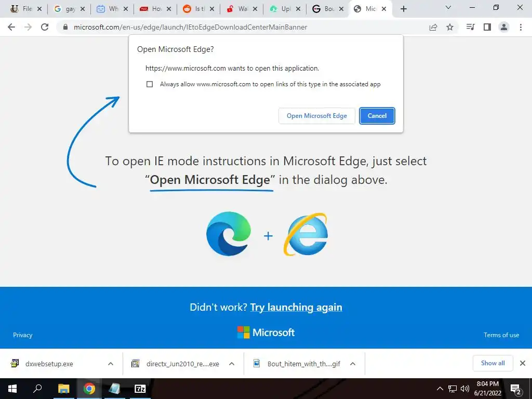Open downloaded dxwebsetup.exe file
The image size is (532, 399).
(x=49, y=364)
